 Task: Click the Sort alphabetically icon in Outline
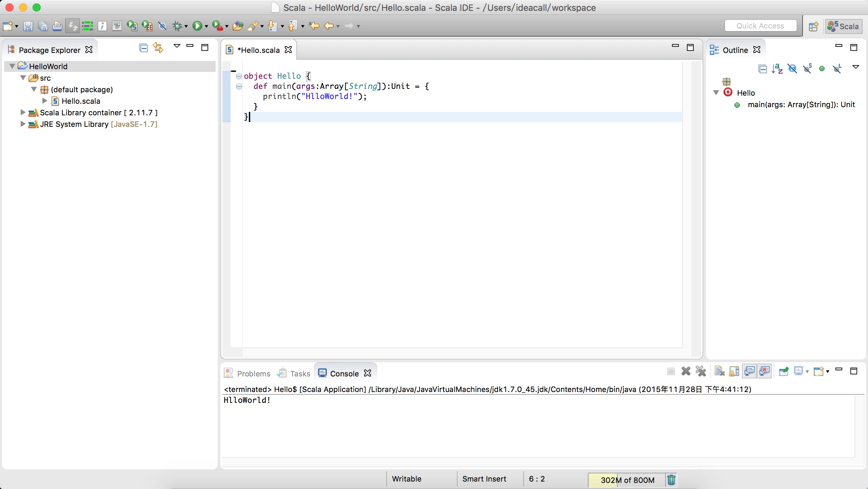[x=777, y=69]
